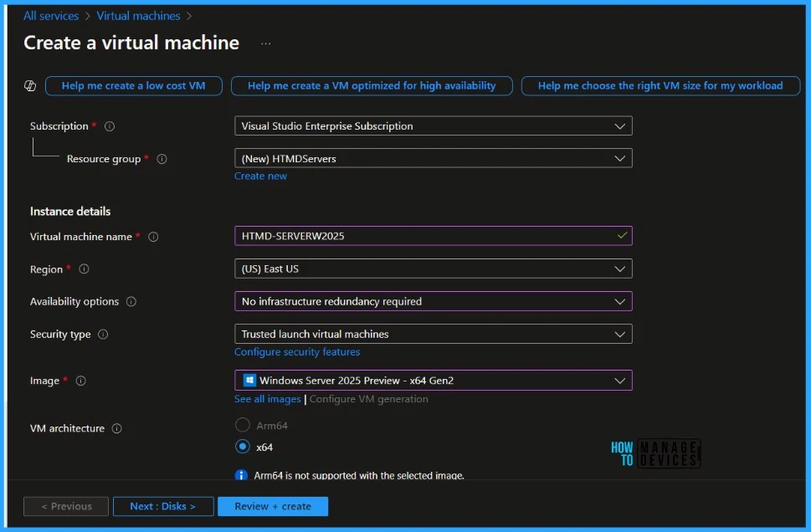
Task: Expand the Security type dropdown
Action: (x=434, y=334)
